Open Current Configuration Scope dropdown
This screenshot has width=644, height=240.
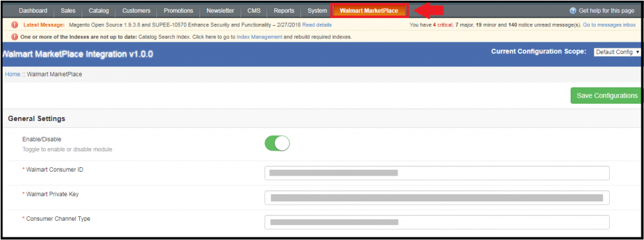coord(618,52)
